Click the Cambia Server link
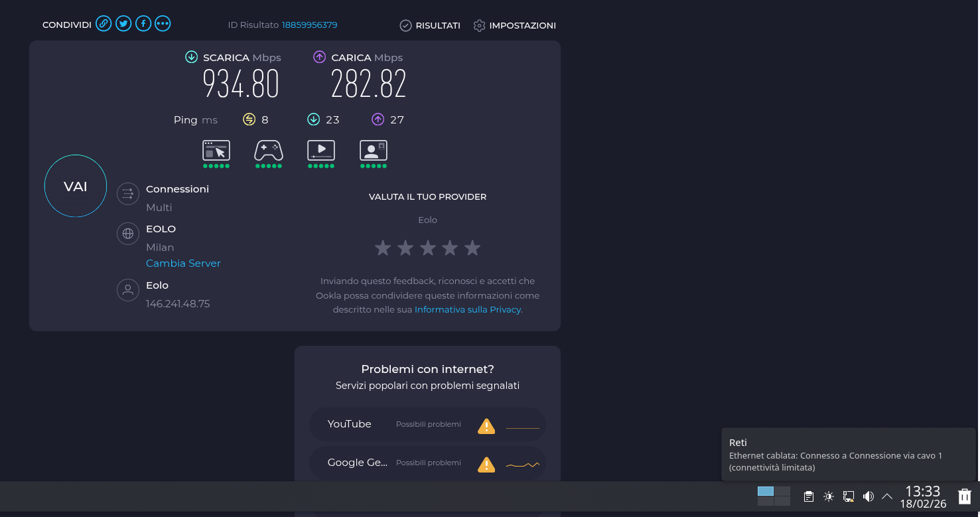 click(183, 263)
